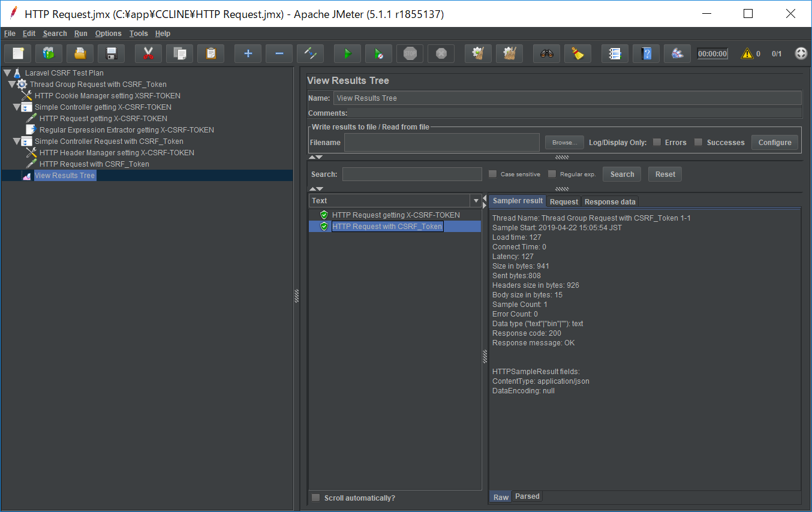812x512 pixels.
Task: Click the Name input field
Action: tap(567, 98)
